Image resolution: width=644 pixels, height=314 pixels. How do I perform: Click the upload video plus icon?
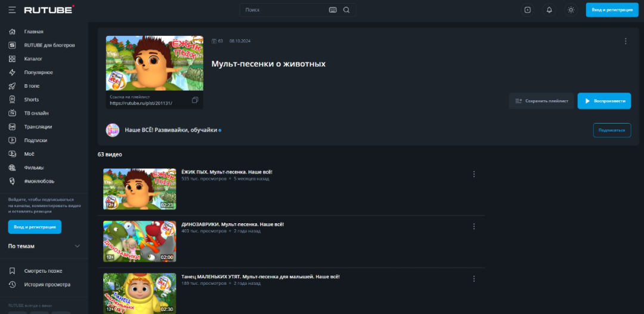(527, 10)
